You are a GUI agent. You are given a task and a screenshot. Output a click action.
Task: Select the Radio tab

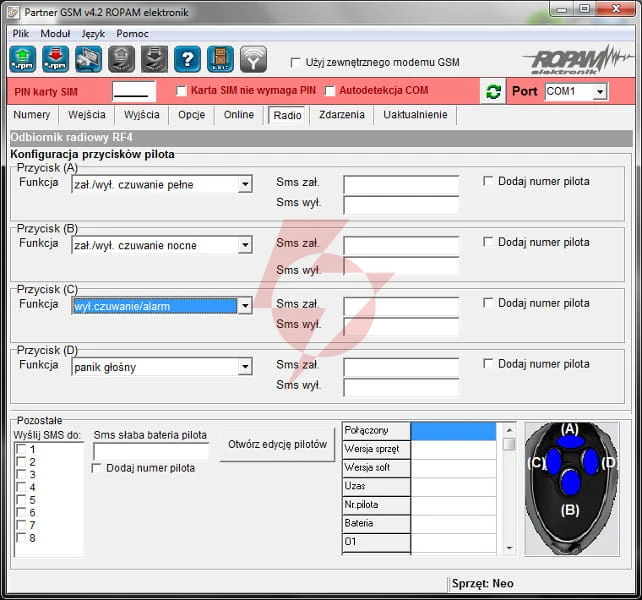pyautogui.click(x=287, y=115)
